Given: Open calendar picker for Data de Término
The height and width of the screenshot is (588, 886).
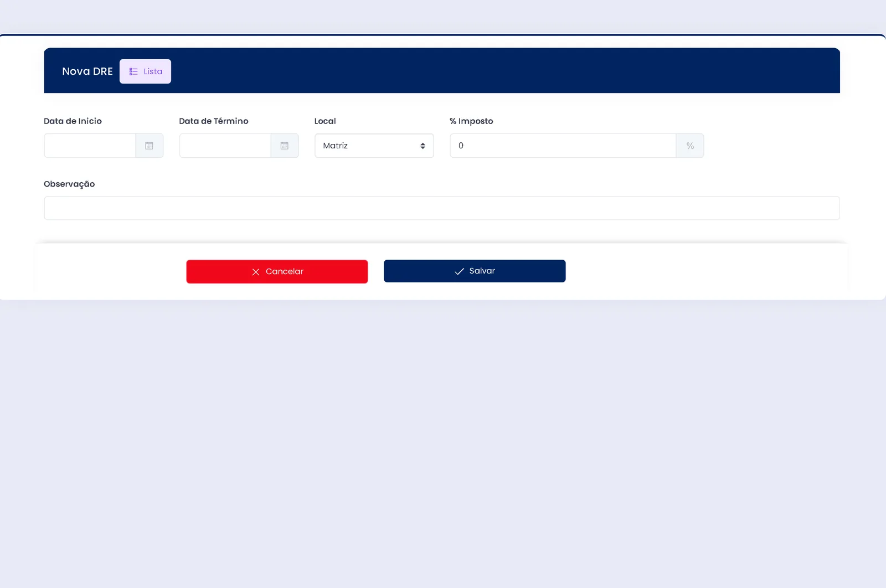Looking at the screenshot, I should coord(285,146).
